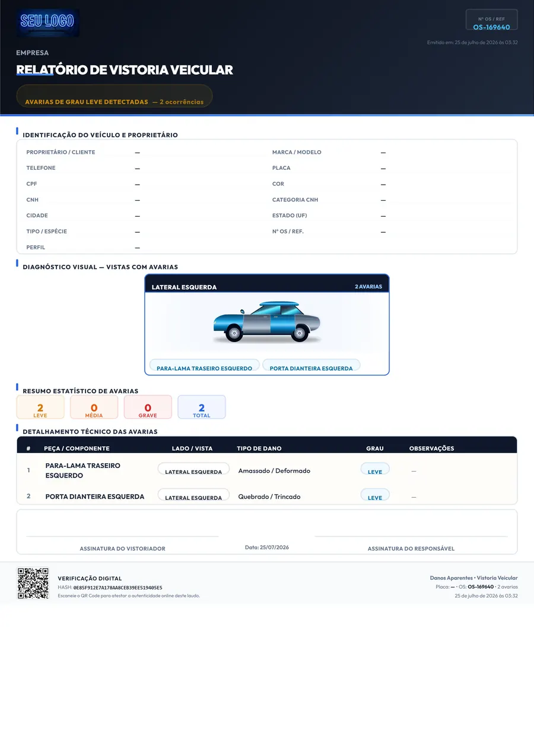
Task: Click 'DIAGNÓSTICO VISUAL — VISTAS COM AVARIAS' heading
Action: (x=100, y=267)
